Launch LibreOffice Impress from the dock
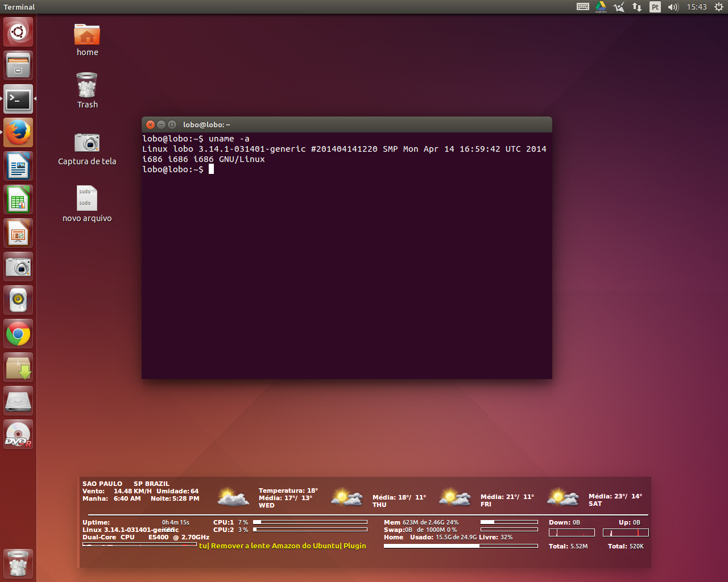This screenshot has width=728, height=582. (x=18, y=233)
